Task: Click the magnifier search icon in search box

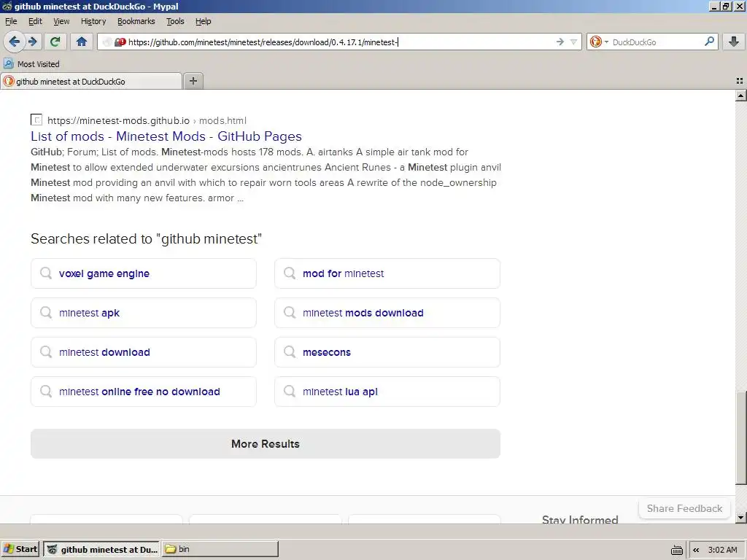Action: 709,42
